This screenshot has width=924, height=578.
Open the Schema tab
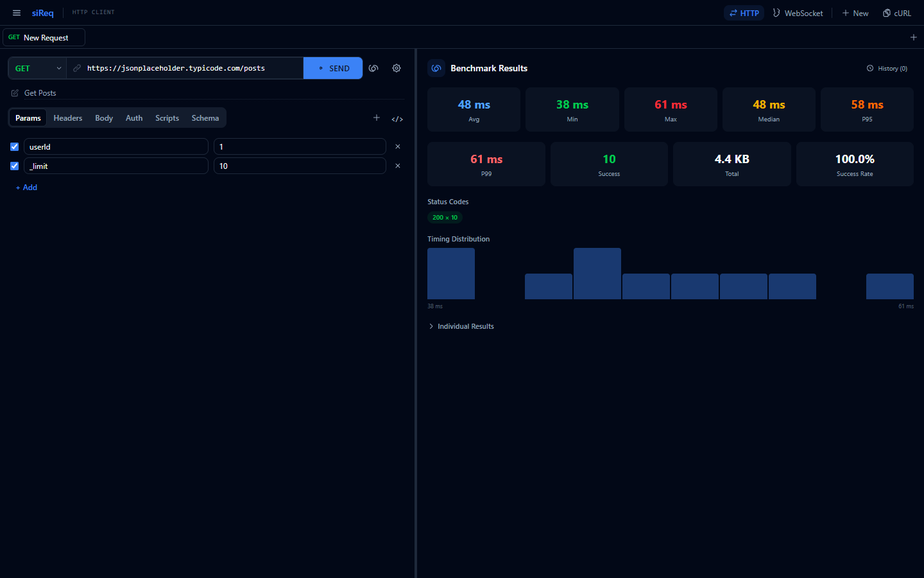205,118
